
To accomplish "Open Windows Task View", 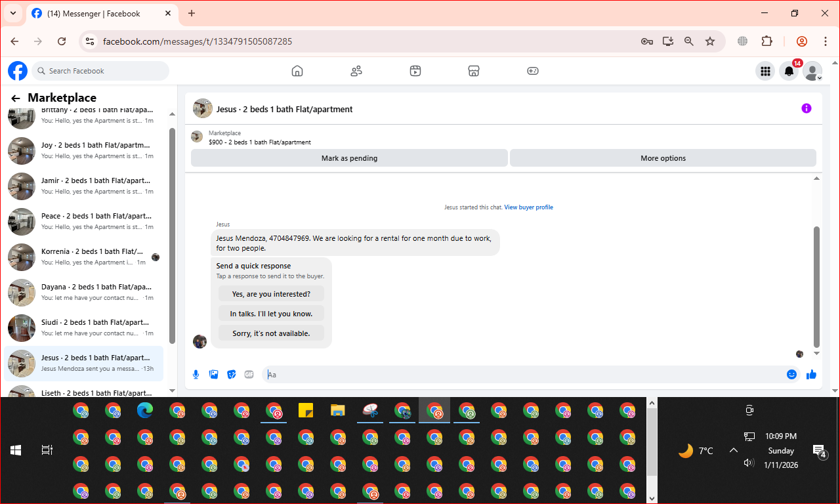I will pyautogui.click(x=47, y=450).
